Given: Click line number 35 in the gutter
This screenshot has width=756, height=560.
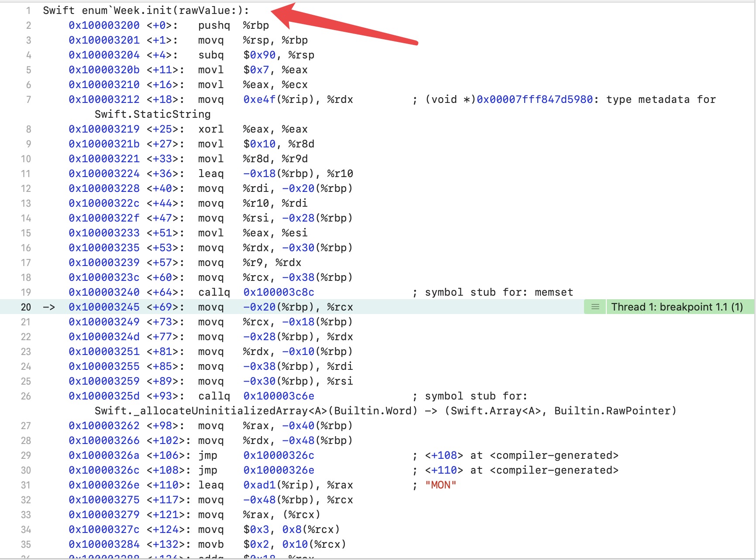Looking at the screenshot, I should (26, 544).
